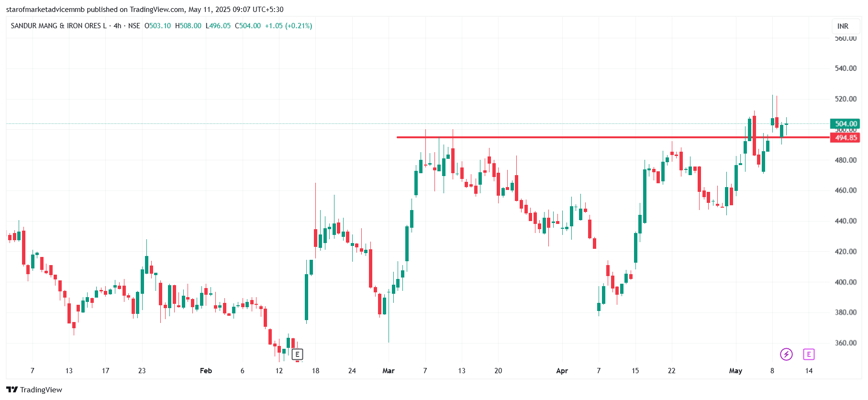Click the 23 date label on time axis
This screenshot has height=400, width=868.
pyautogui.click(x=142, y=371)
